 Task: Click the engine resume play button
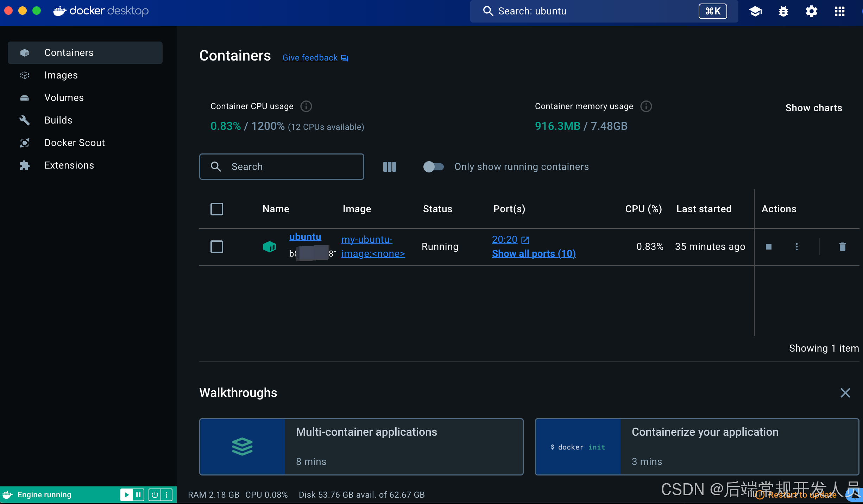127,495
